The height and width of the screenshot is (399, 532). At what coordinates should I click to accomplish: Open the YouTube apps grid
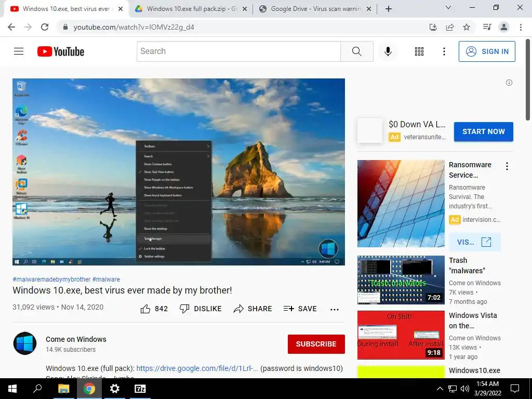click(x=419, y=51)
